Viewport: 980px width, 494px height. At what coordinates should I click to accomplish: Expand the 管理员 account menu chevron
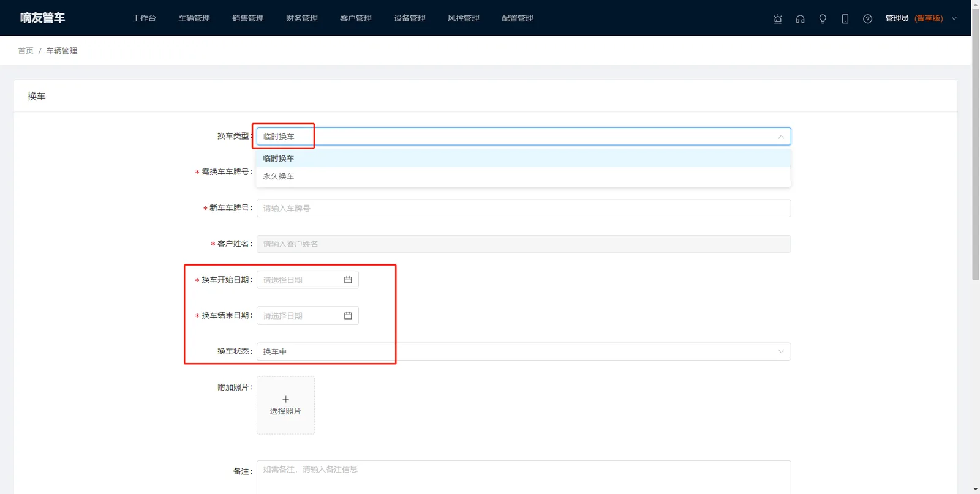[x=954, y=19]
